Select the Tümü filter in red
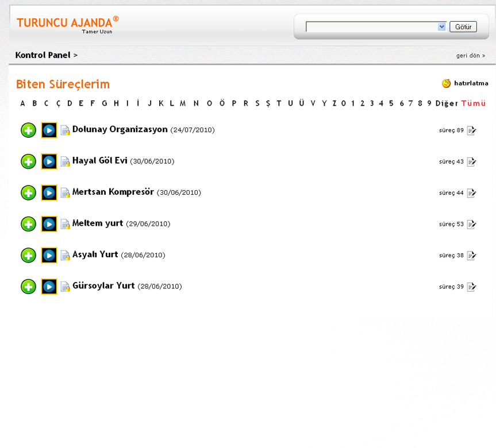 pos(473,103)
